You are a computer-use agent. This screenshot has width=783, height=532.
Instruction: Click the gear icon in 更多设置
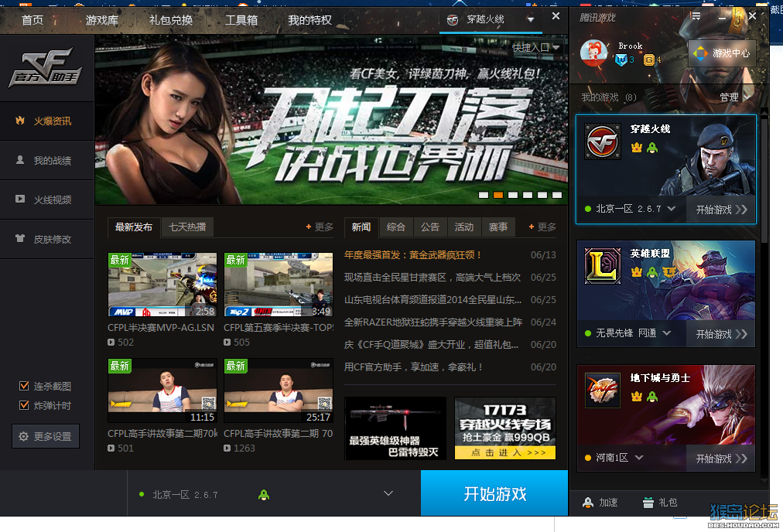click(23, 437)
